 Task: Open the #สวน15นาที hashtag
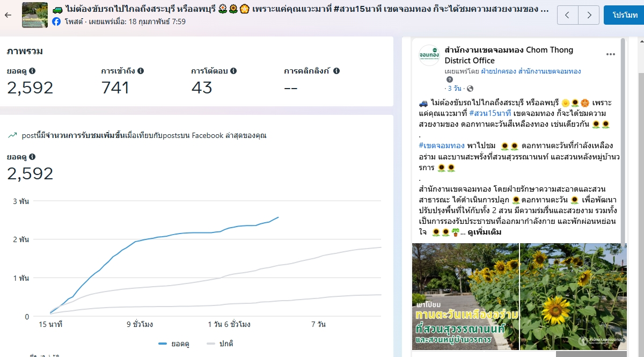[489, 113]
